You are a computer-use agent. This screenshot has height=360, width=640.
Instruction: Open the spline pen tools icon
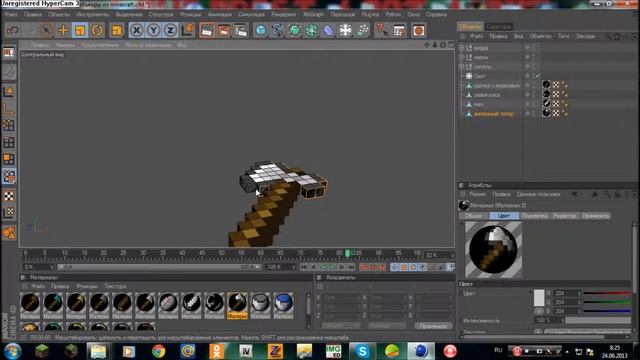click(x=278, y=30)
